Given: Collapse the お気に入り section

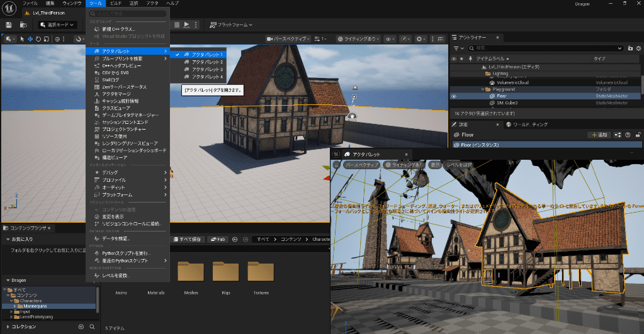Looking at the screenshot, I should pos(8,239).
